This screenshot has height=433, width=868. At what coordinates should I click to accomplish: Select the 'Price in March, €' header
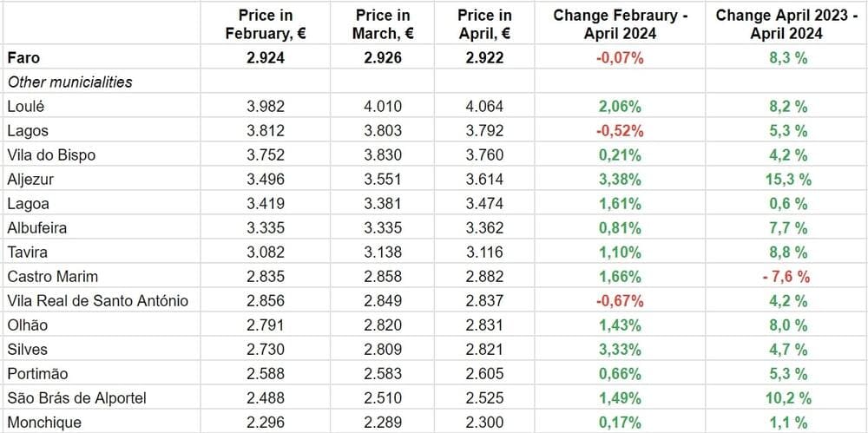383,24
